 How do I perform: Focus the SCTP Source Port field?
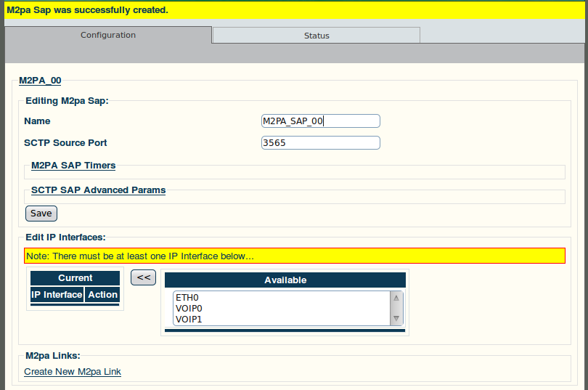tap(321, 143)
